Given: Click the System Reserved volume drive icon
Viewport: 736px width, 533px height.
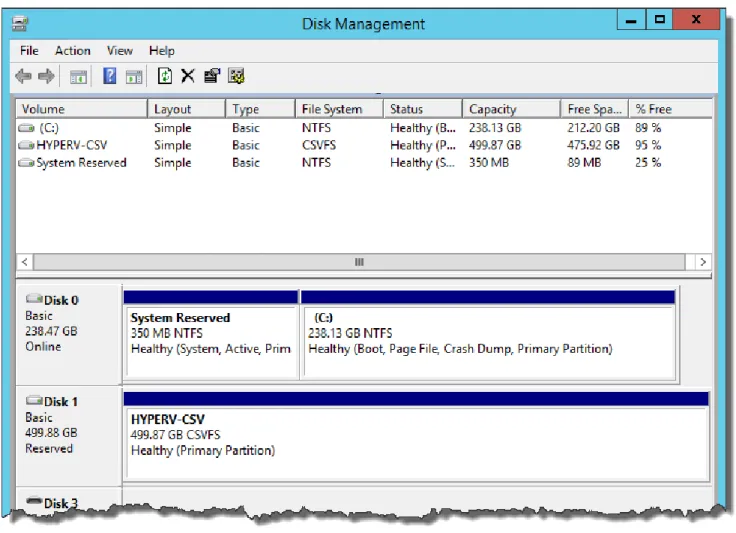Looking at the screenshot, I should point(26,163).
